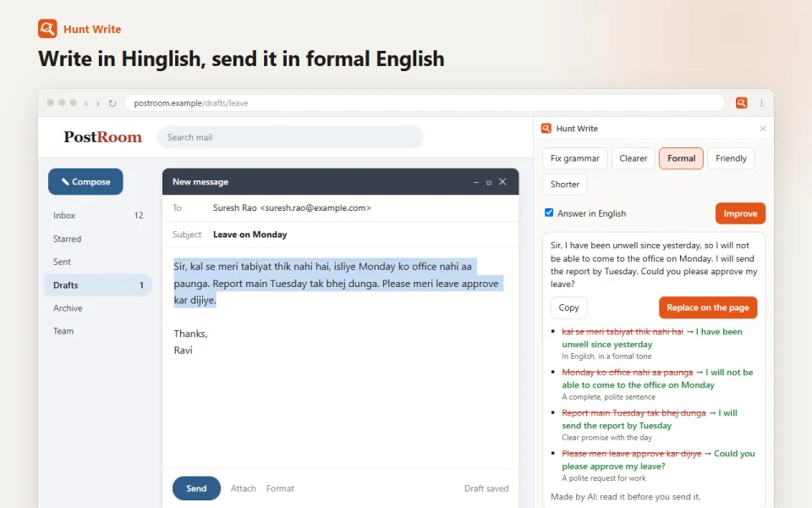Image resolution: width=812 pixels, height=508 pixels.
Task: Click Attach in the compose footer
Action: pos(244,489)
